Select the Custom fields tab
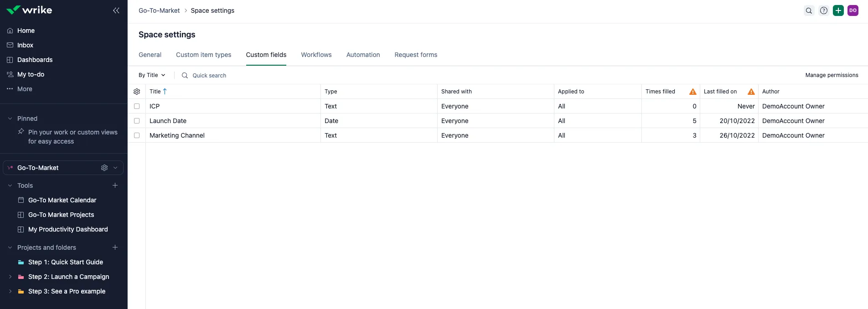868x309 pixels. 266,55
